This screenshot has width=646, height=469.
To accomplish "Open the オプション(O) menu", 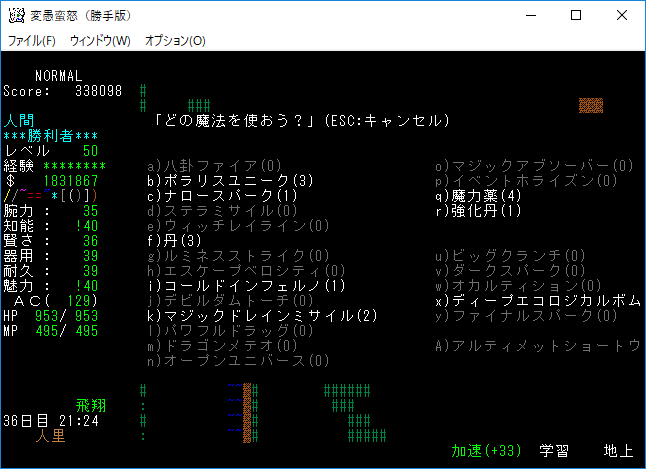I will click(x=175, y=41).
